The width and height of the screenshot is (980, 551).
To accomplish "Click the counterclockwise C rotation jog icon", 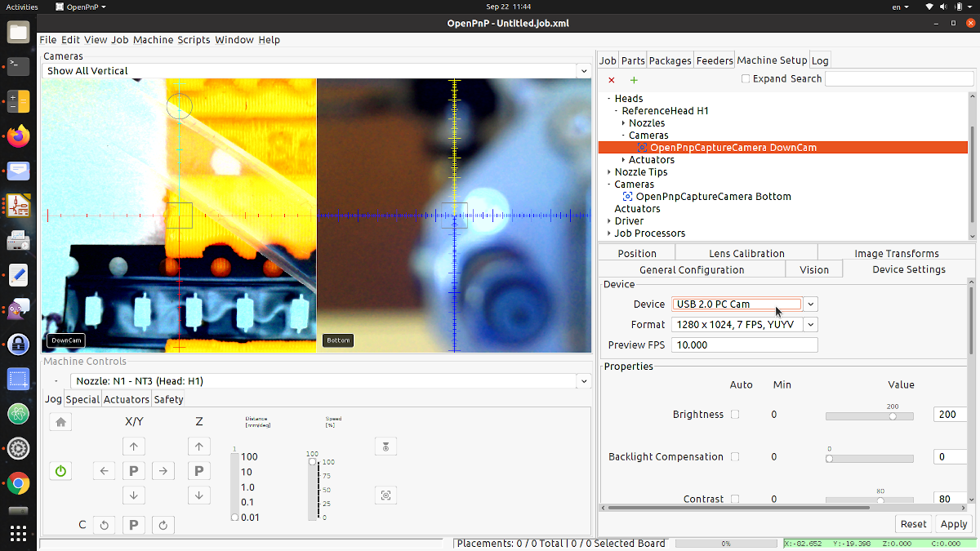I will (104, 525).
